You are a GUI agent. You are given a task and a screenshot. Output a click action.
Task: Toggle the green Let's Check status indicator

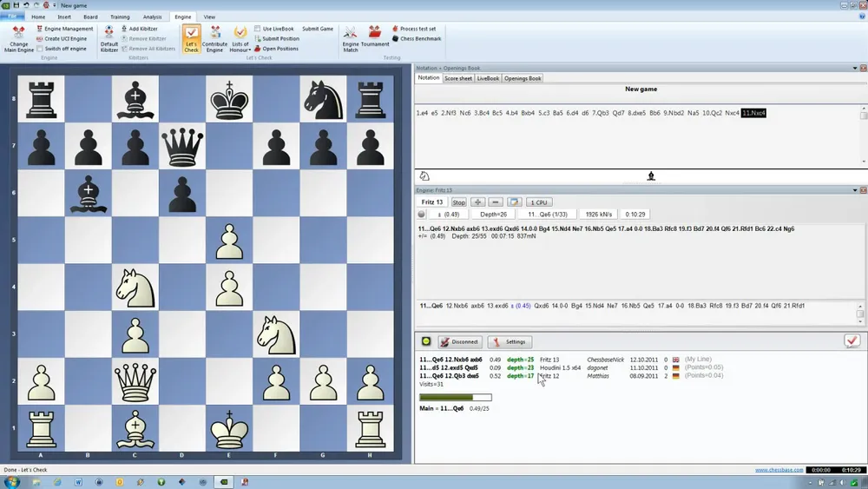click(426, 341)
